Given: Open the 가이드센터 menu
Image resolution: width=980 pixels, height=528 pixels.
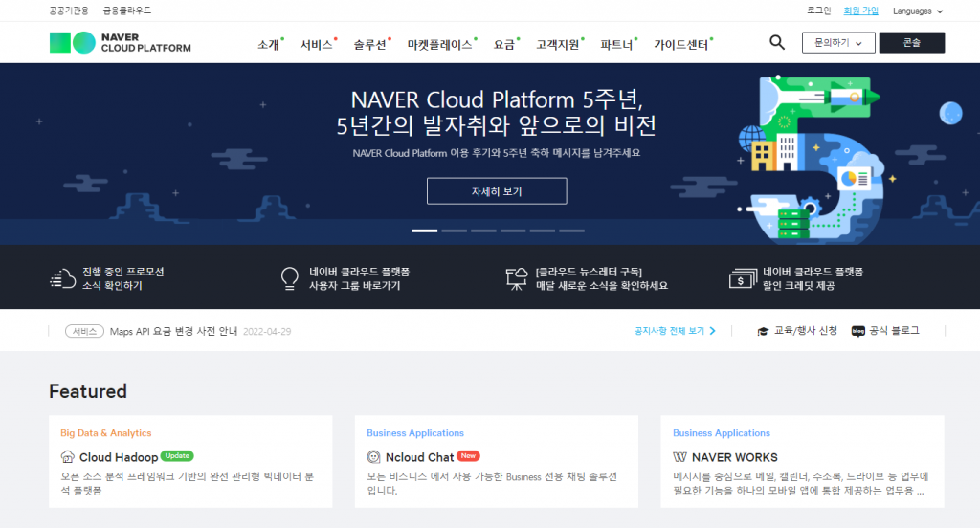Looking at the screenshot, I should (x=681, y=44).
